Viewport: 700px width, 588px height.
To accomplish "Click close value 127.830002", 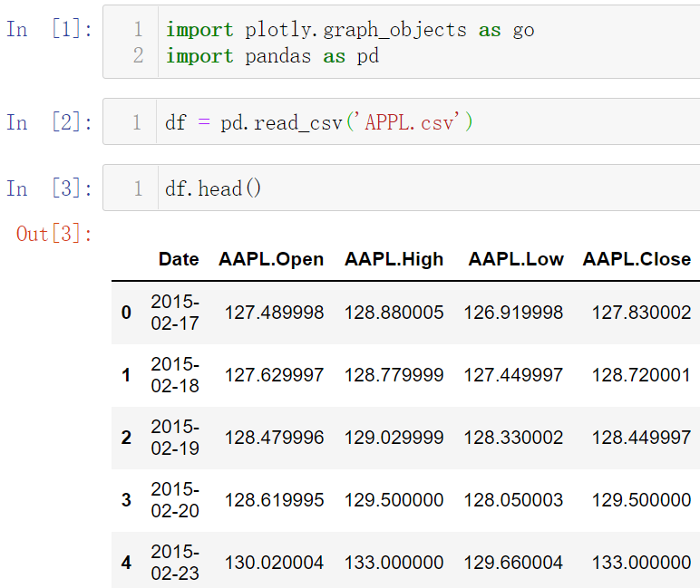I will [x=642, y=313].
